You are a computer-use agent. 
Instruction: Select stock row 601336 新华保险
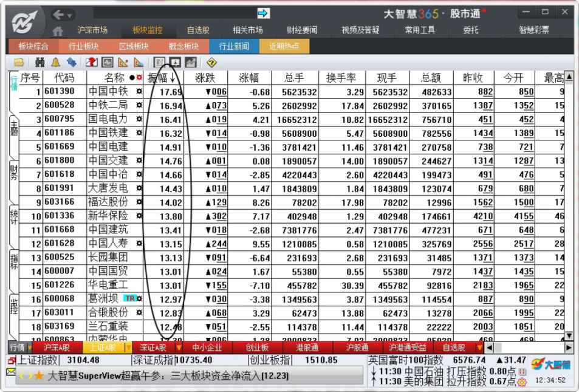click(x=292, y=216)
